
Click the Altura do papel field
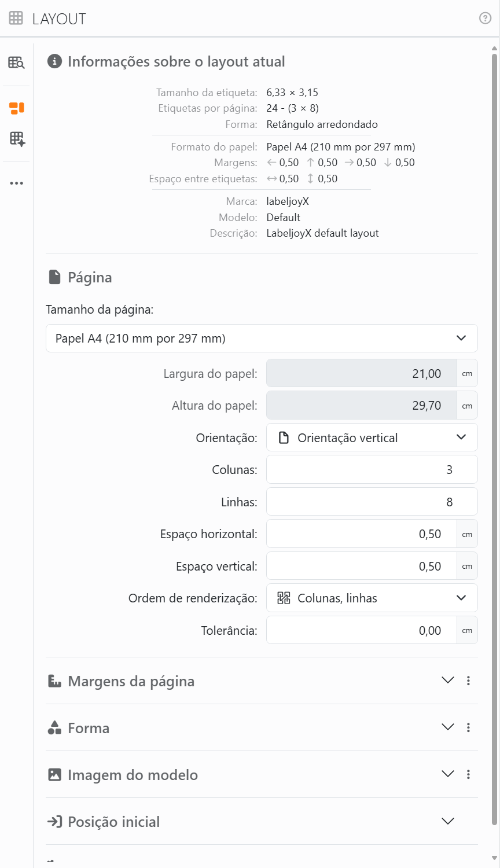pyautogui.click(x=362, y=406)
